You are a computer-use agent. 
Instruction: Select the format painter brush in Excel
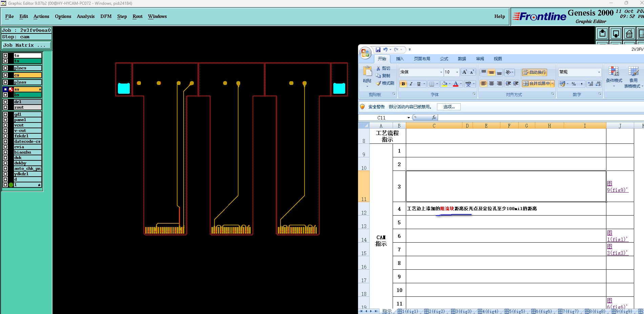click(x=378, y=83)
